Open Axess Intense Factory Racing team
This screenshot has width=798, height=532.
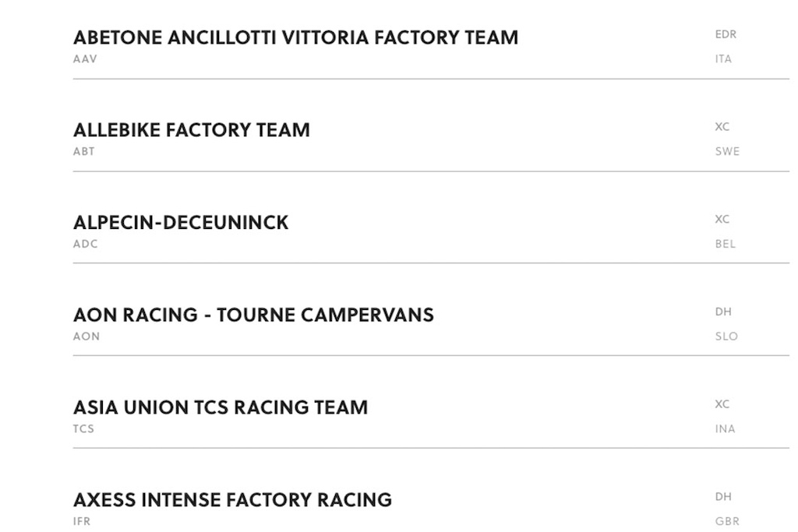coord(232,500)
